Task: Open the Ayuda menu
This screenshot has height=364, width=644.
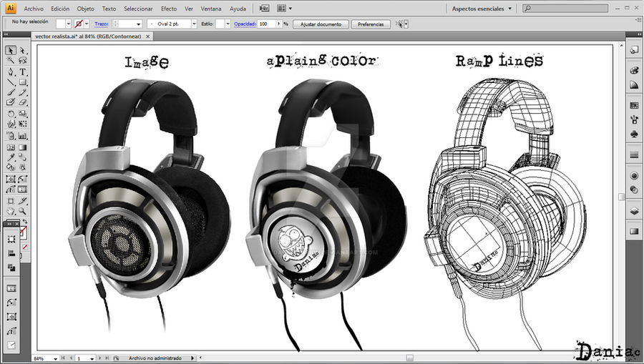Action: point(238,9)
